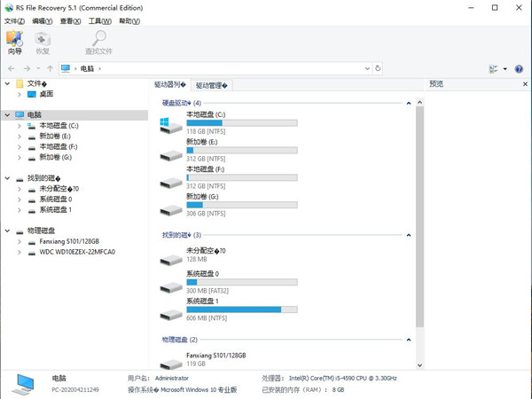Open the Find File (查找文件) magnifier tool
532x399 pixels.
pyautogui.click(x=98, y=43)
